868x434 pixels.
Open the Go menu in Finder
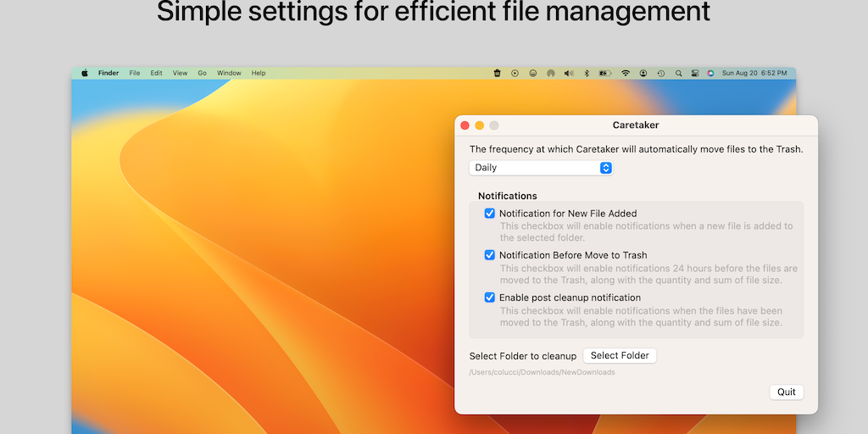202,74
